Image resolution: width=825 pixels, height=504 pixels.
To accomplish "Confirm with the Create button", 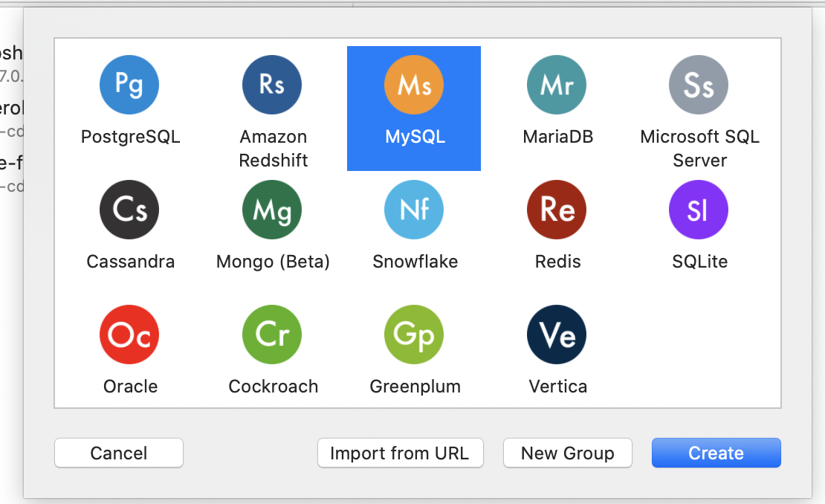I will [x=716, y=453].
